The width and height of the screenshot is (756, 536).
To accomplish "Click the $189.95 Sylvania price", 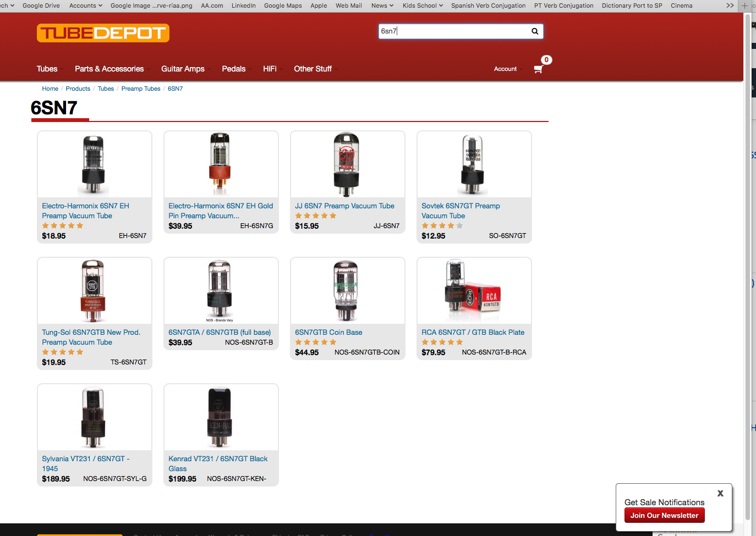I will click(x=56, y=479).
